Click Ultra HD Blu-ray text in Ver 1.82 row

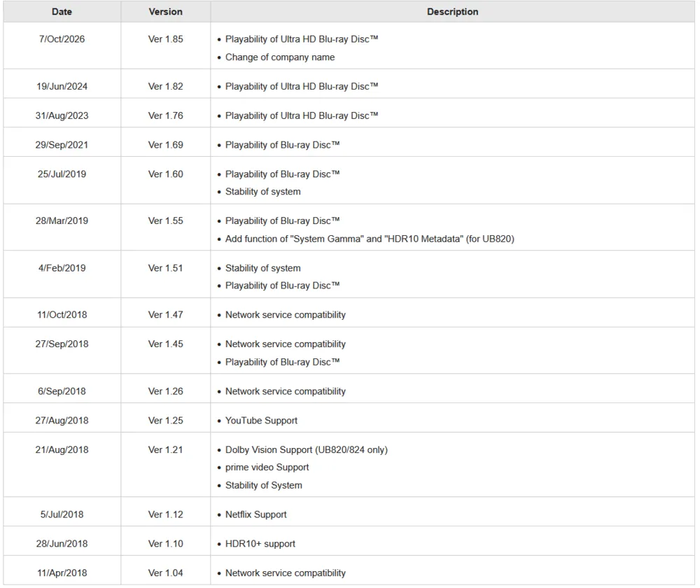[x=302, y=87]
